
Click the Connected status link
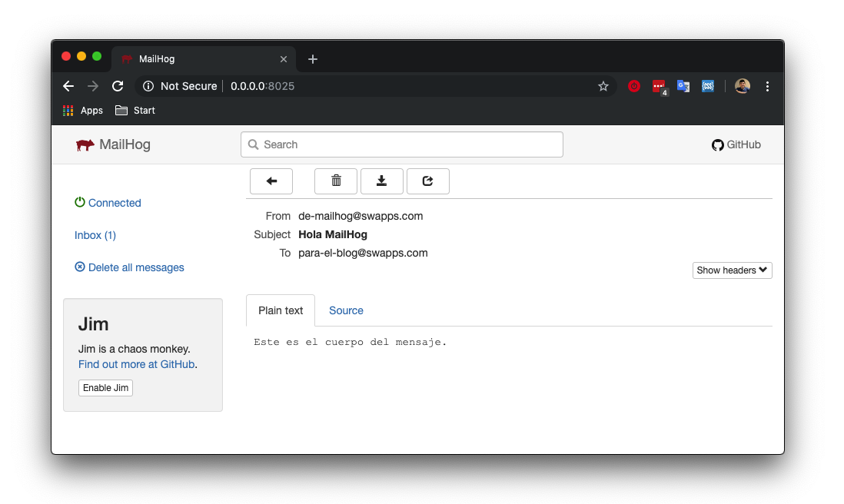(x=115, y=203)
